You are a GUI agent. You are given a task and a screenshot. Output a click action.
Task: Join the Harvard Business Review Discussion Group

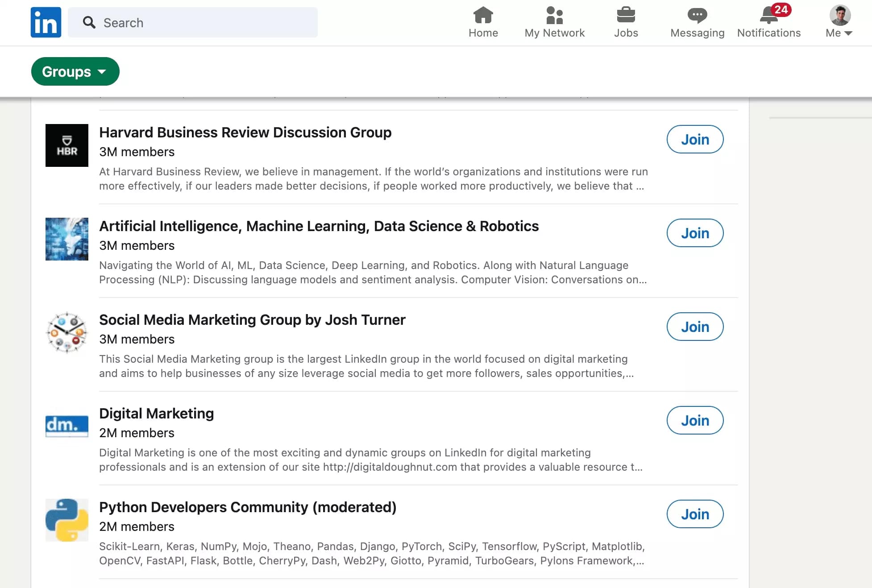tap(694, 139)
